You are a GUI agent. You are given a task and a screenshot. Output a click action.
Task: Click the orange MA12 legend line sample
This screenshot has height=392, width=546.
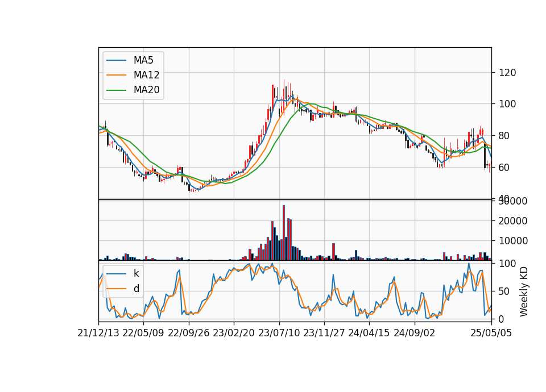(116, 75)
